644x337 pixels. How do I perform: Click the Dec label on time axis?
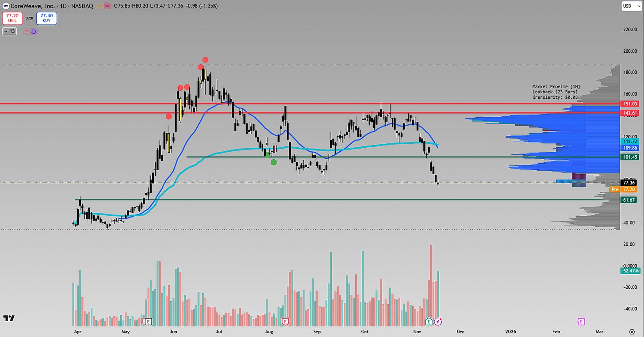coord(460,331)
